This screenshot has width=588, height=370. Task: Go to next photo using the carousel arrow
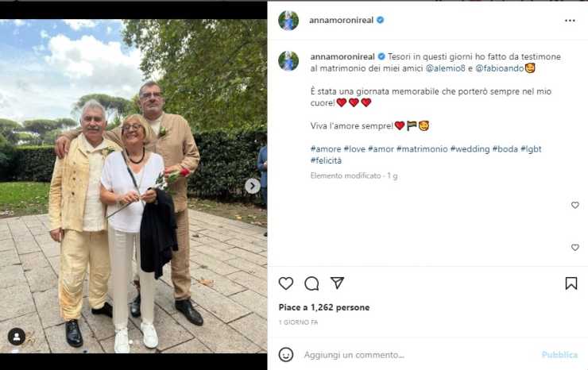[x=253, y=186]
